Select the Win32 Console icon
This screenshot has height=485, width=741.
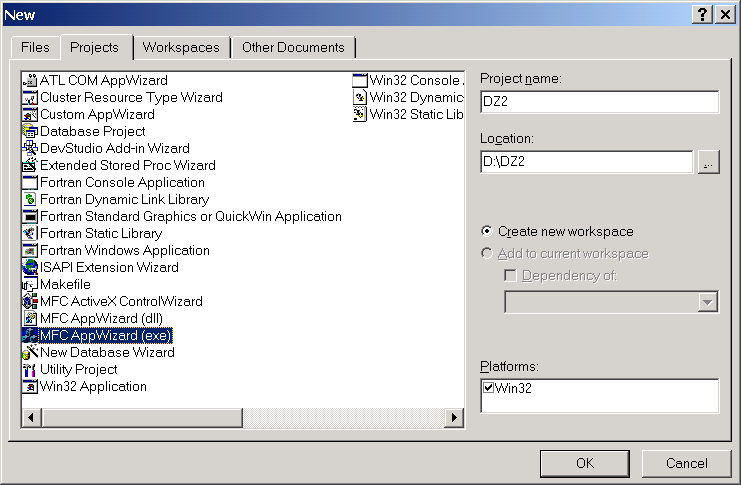pyautogui.click(x=360, y=80)
